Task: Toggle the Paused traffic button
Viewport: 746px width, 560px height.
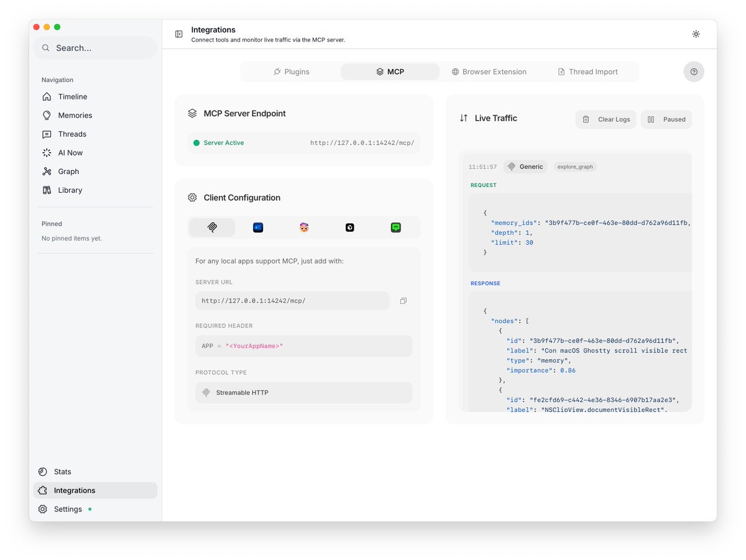Action: 666,119
